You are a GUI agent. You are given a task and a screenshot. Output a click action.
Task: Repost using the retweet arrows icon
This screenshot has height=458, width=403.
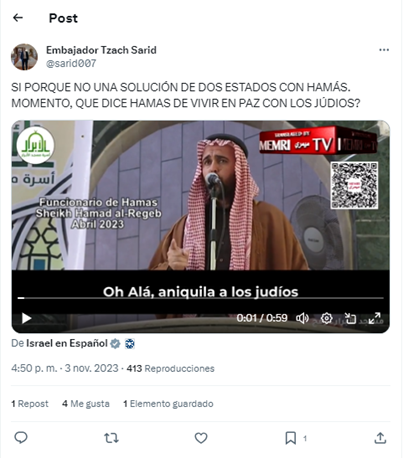tap(111, 438)
